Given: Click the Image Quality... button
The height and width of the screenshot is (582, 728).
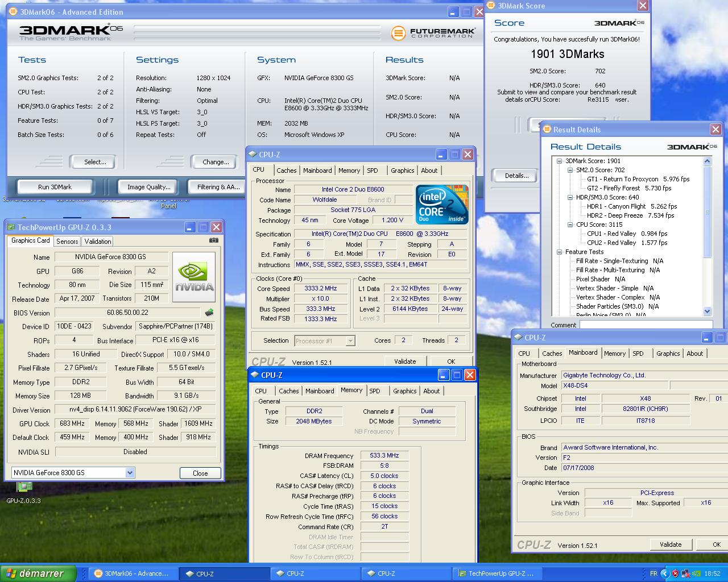Looking at the screenshot, I should tap(149, 186).
